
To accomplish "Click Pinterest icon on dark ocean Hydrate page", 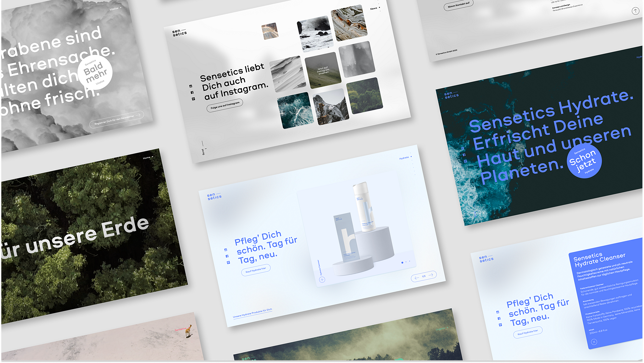I will [465, 161].
